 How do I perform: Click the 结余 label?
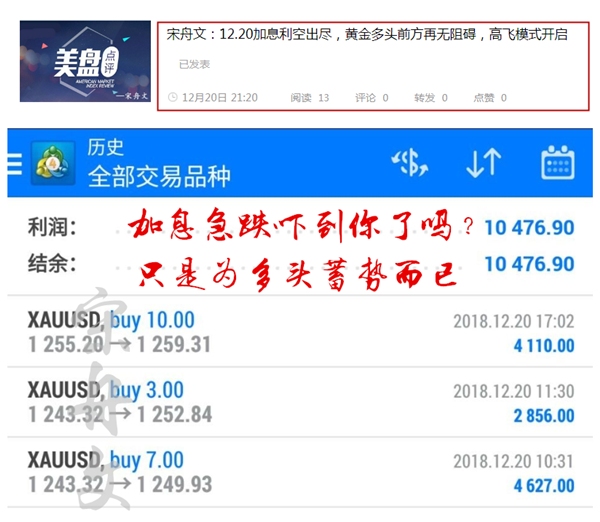52,264
